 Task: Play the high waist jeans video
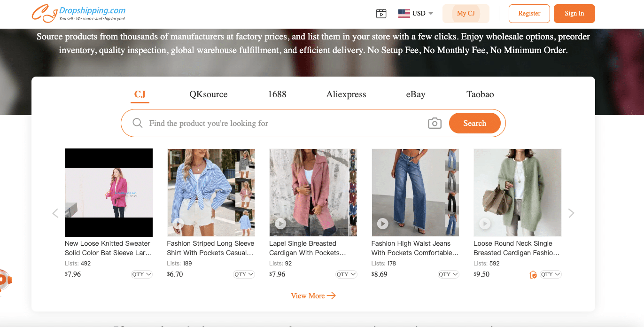(382, 224)
